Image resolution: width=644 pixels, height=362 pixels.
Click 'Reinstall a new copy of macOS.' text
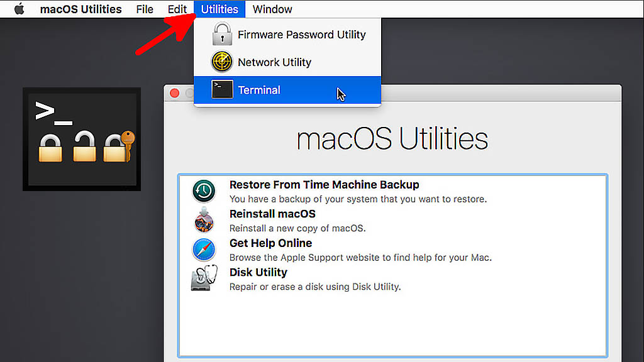[x=297, y=228]
